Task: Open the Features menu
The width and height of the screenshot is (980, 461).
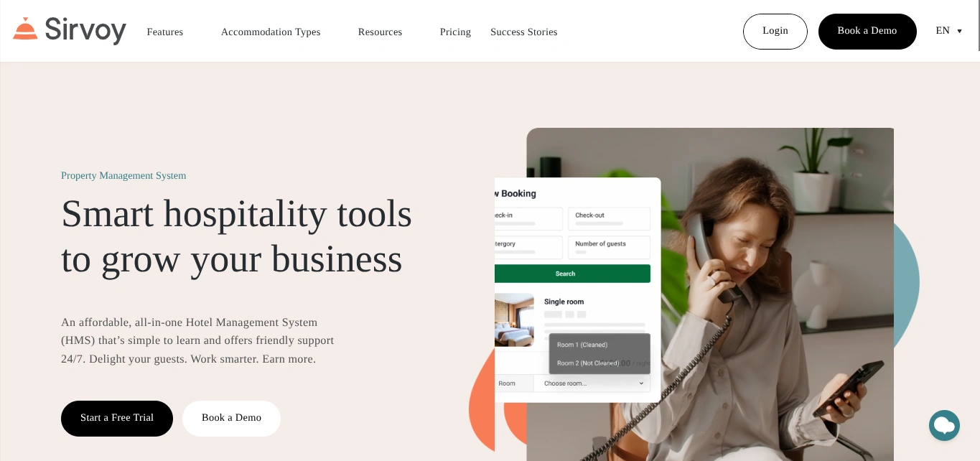Action: click(x=165, y=32)
